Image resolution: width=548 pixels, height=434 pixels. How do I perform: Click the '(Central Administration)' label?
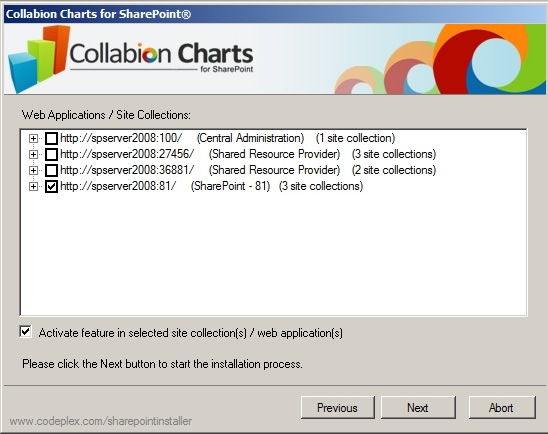coord(250,138)
